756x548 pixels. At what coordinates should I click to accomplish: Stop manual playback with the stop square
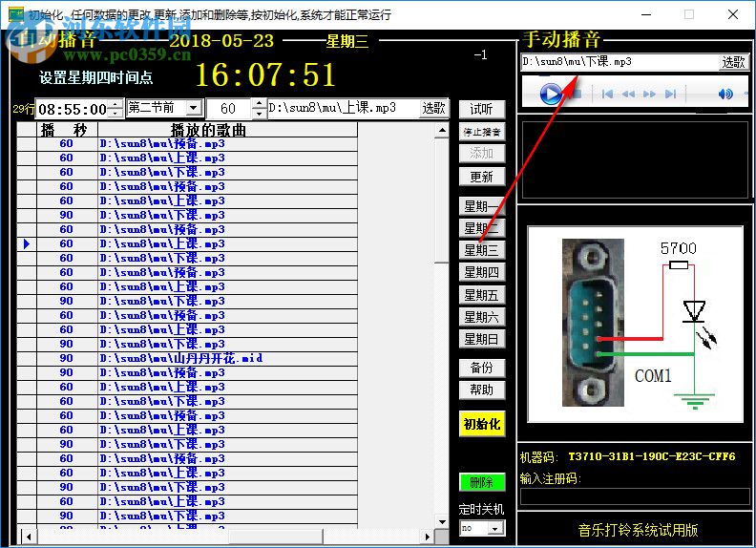click(x=577, y=94)
